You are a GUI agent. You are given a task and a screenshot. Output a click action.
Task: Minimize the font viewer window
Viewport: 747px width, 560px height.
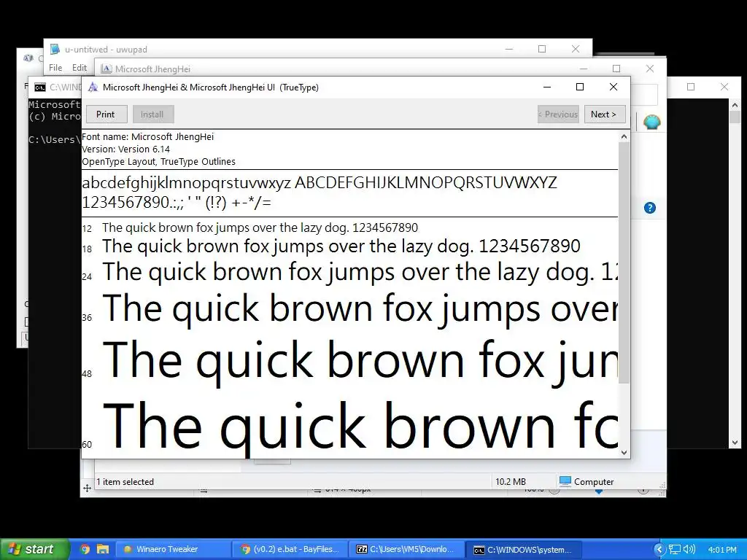pos(547,87)
